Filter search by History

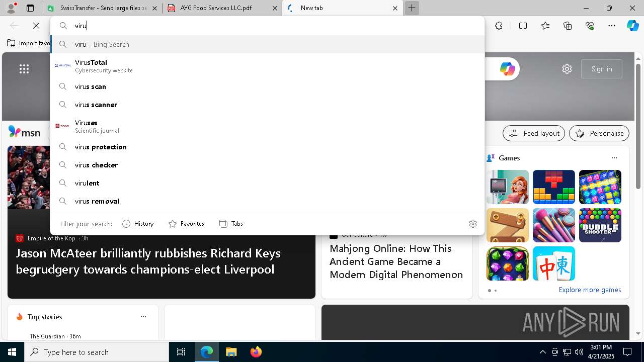pyautogui.click(x=138, y=224)
